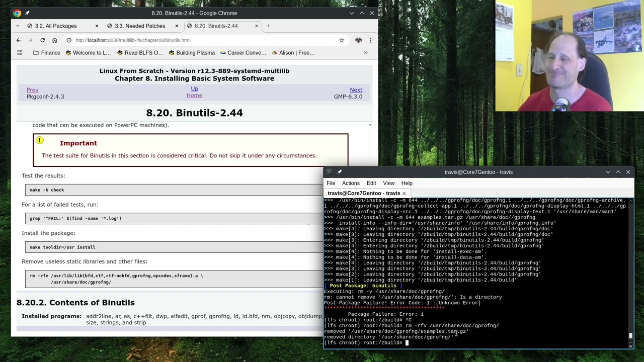Viewport: 644px width, 362px height.
Task: Open the Chrome three-dot menu
Action: tap(370, 40)
